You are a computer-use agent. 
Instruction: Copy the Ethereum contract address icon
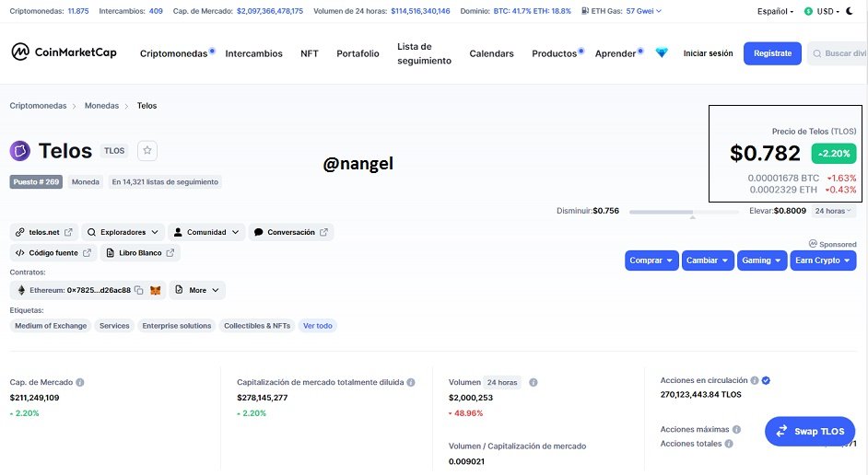click(139, 290)
